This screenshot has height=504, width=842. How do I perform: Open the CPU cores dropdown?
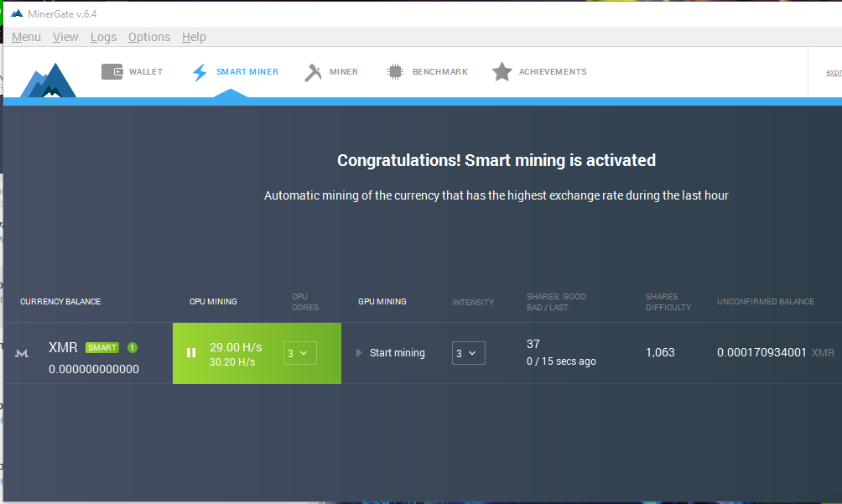click(299, 353)
